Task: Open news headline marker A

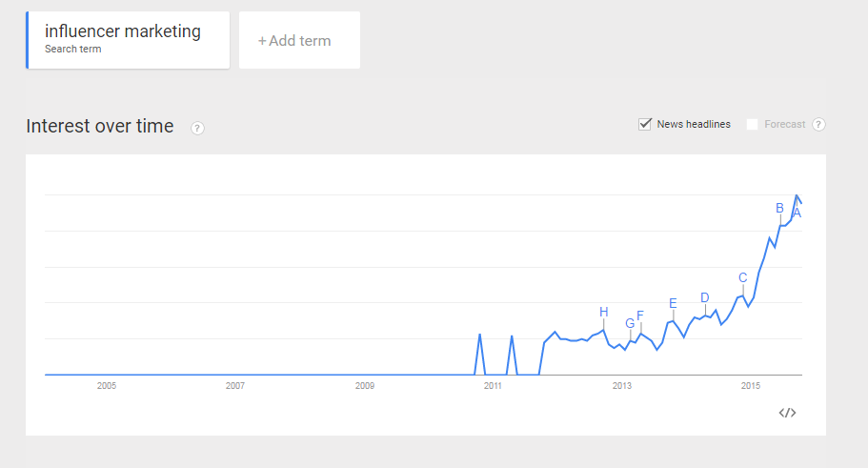Action: point(797,214)
